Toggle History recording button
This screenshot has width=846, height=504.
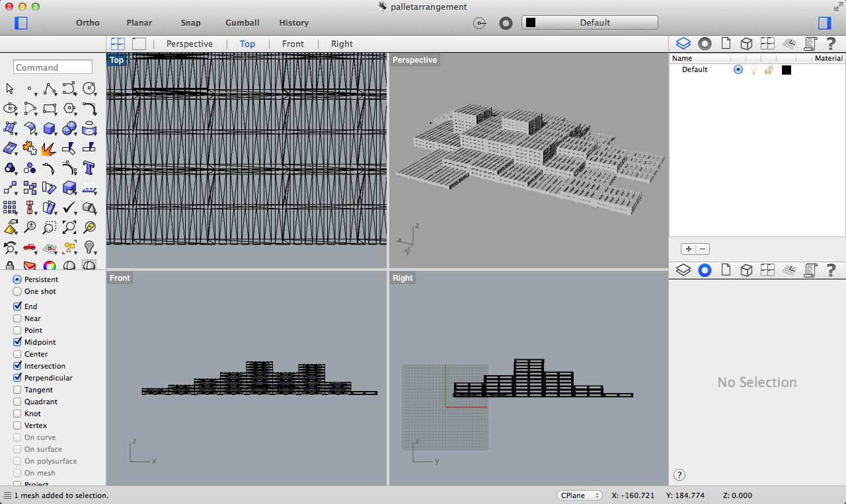294,22
